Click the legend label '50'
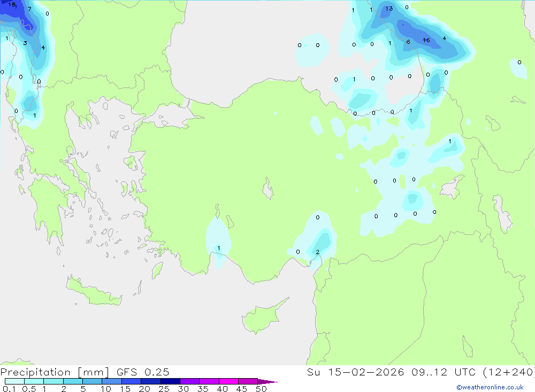Screen dimensions: 535x392 261,389
